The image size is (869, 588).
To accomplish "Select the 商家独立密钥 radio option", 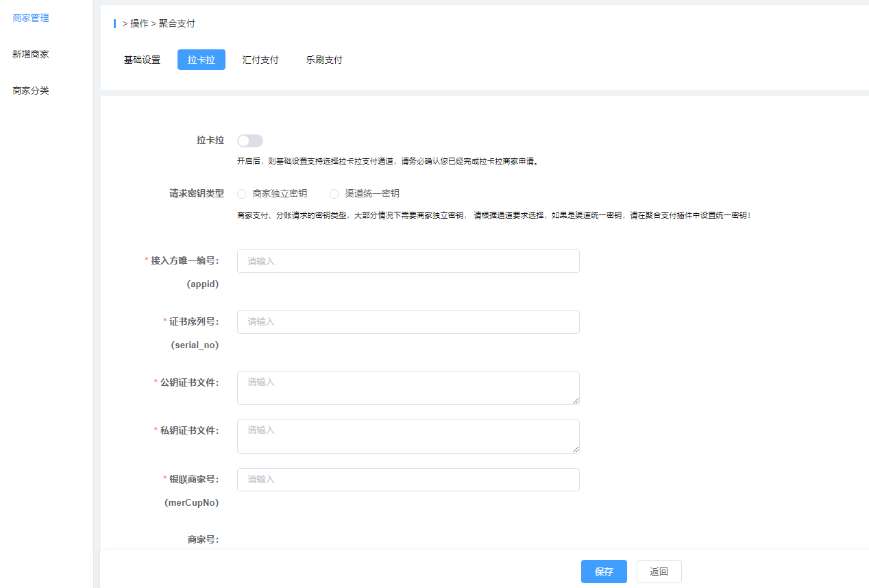I will click(x=242, y=194).
